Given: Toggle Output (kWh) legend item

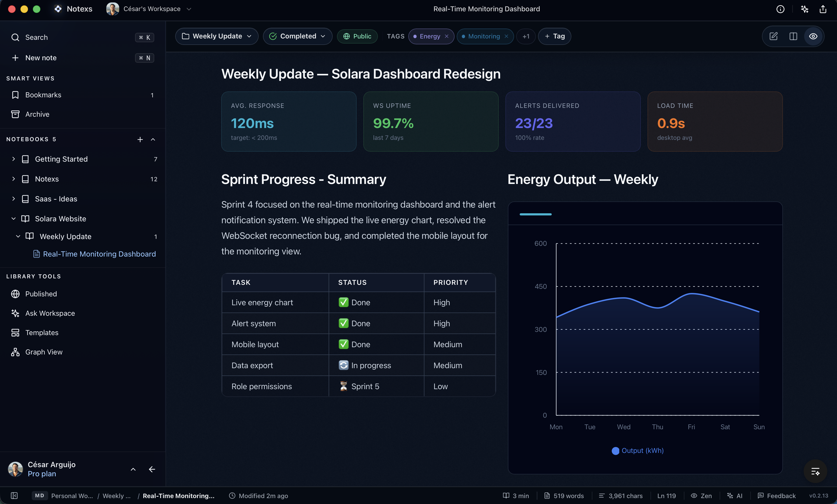Looking at the screenshot, I should pyautogui.click(x=638, y=451).
